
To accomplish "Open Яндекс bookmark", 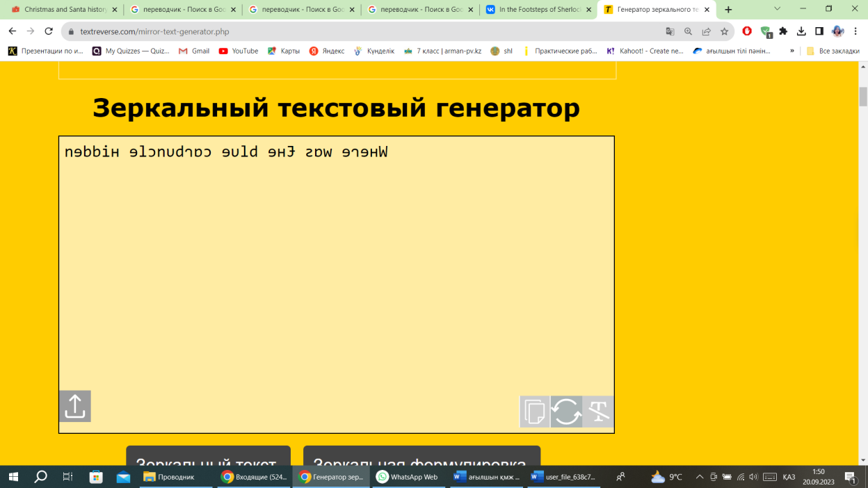I will pyautogui.click(x=327, y=51).
